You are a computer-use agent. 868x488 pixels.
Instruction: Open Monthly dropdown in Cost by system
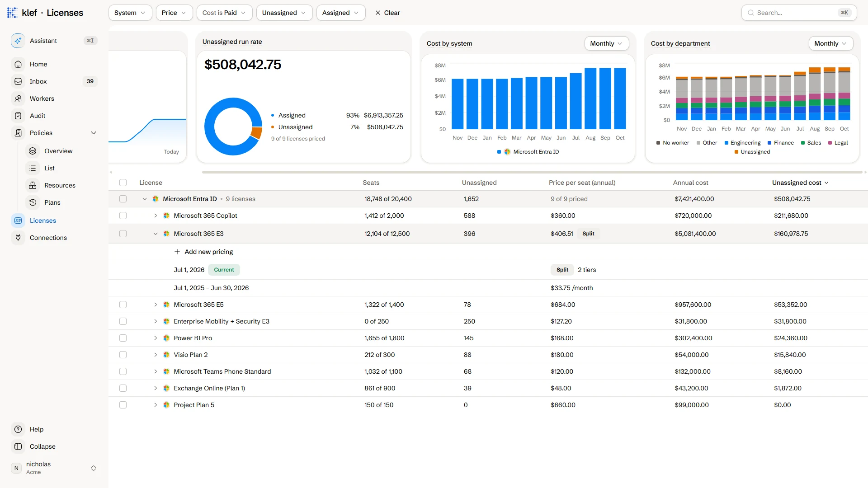pyautogui.click(x=606, y=43)
